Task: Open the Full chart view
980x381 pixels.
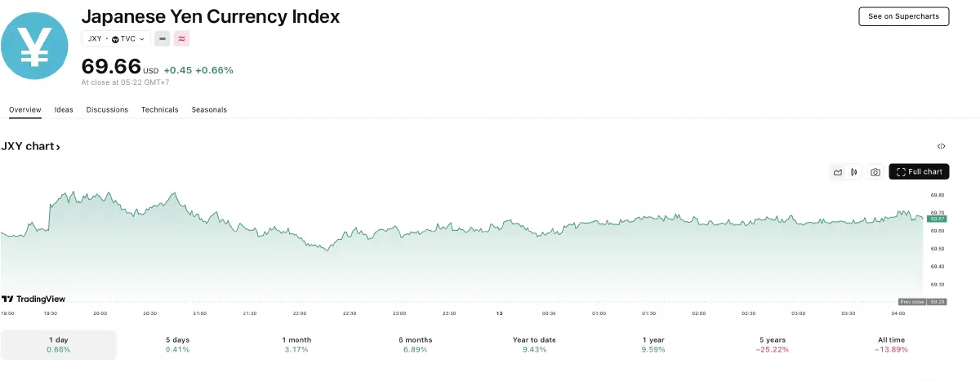Action: (x=919, y=172)
